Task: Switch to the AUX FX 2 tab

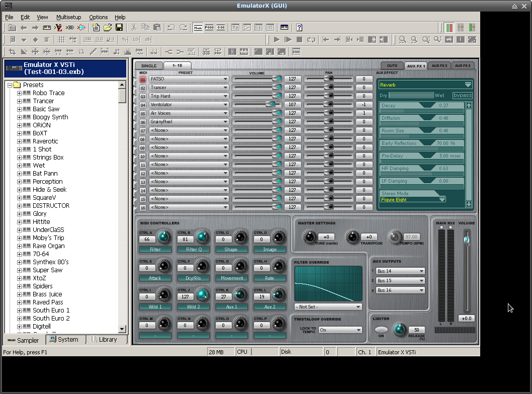Action: [x=439, y=66]
